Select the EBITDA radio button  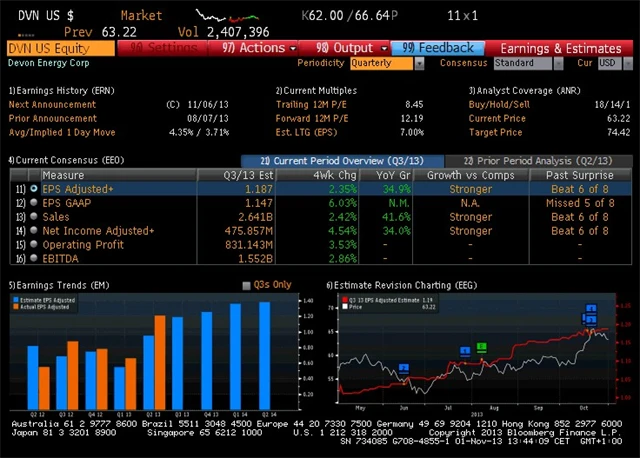pyautogui.click(x=34, y=258)
